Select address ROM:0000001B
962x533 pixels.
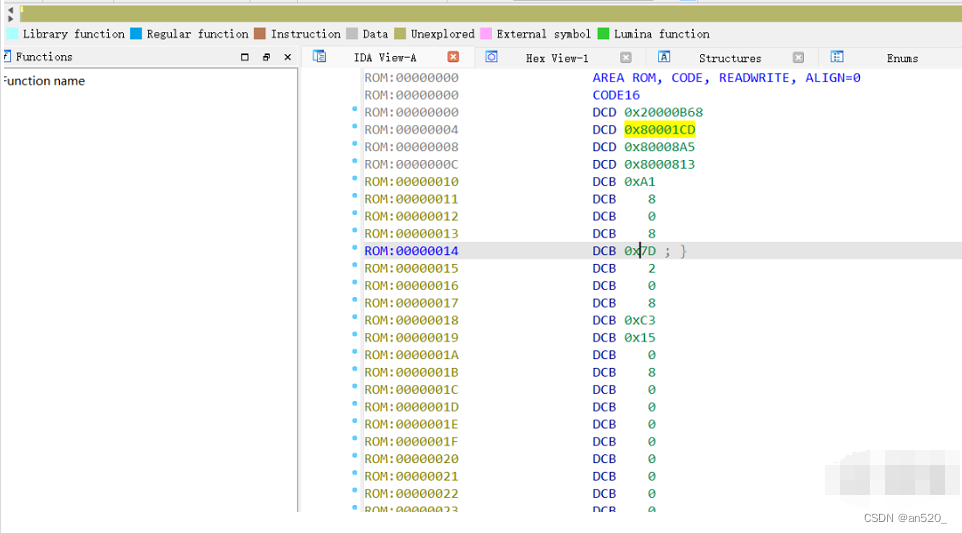pyautogui.click(x=411, y=372)
